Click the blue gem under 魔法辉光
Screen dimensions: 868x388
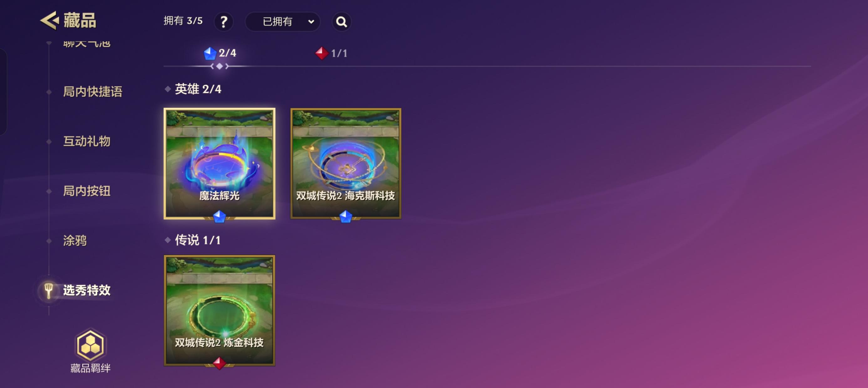click(x=220, y=216)
